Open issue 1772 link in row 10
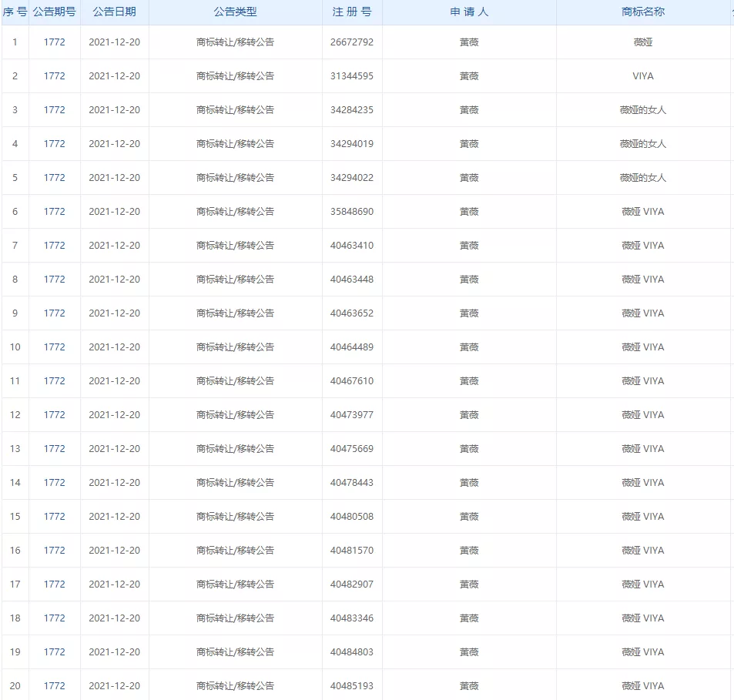 pos(55,347)
